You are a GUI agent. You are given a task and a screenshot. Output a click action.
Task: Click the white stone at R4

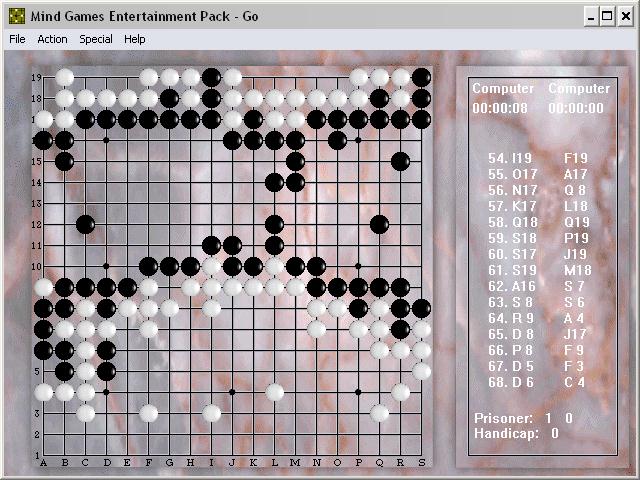tap(400, 392)
